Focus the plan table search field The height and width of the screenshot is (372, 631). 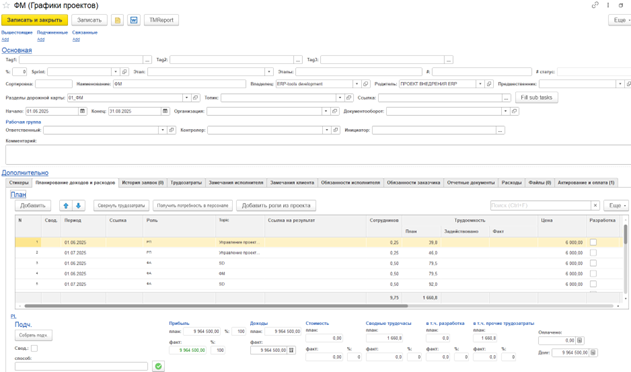pos(540,206)
